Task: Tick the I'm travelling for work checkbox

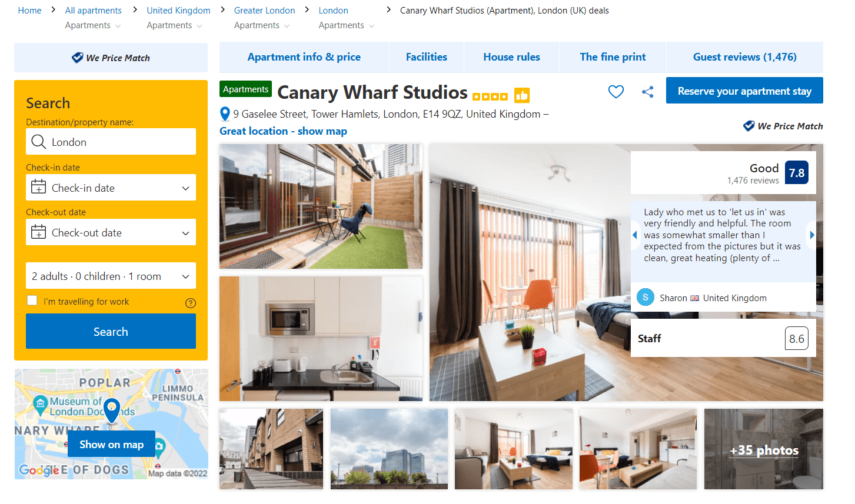Action: point(32,301)
